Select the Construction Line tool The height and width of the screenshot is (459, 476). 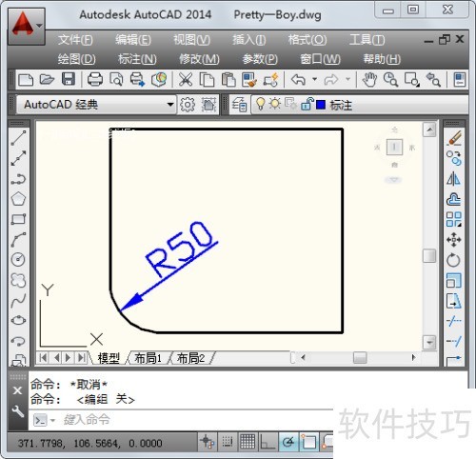pyautogui.click(x=18, y=158)
